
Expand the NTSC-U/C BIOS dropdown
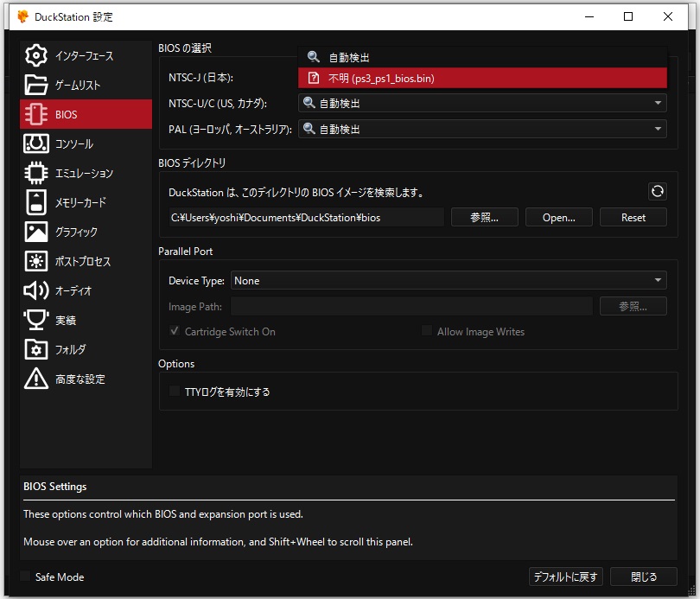point(482,103)
